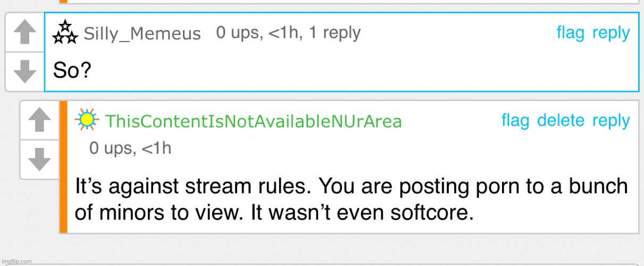Flag the stream rules reply

(515, 121)
